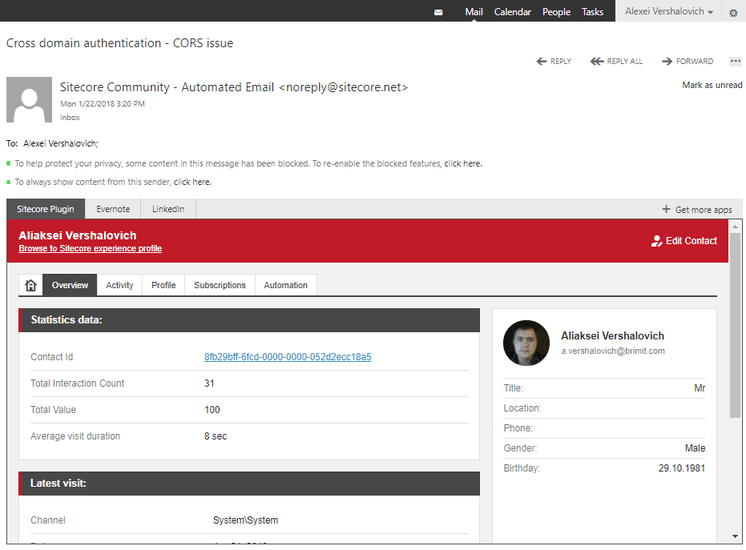Image resolution: width=746 pixels, height=550 pixels.
Task: Click email subject Cross domain authentication - CORS issue
Action: click(119, 43)
